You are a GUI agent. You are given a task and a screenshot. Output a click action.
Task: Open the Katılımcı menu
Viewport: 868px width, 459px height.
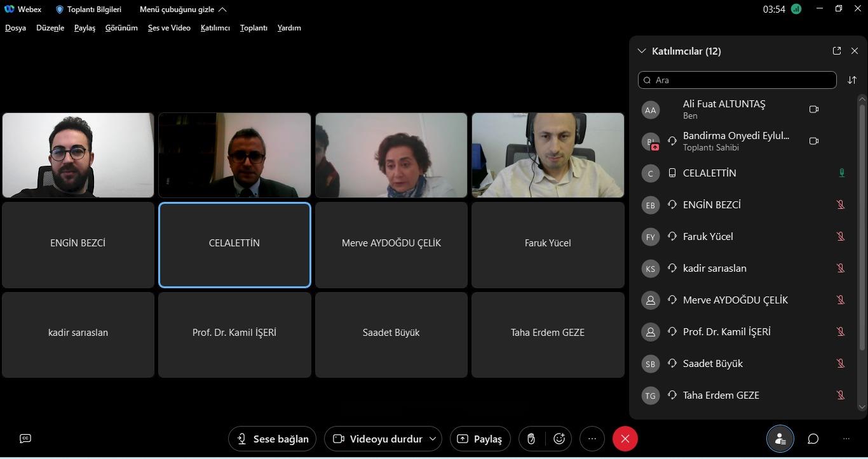215,28
